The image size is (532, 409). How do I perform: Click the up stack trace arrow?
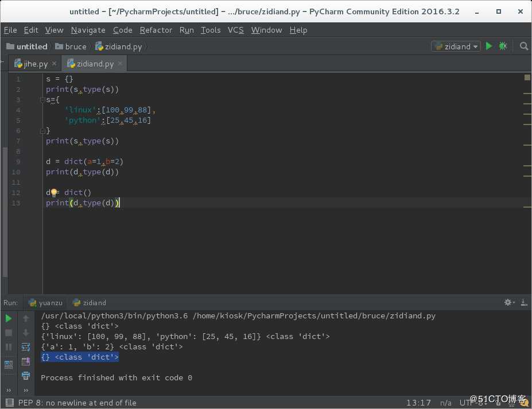coord(26,318)
